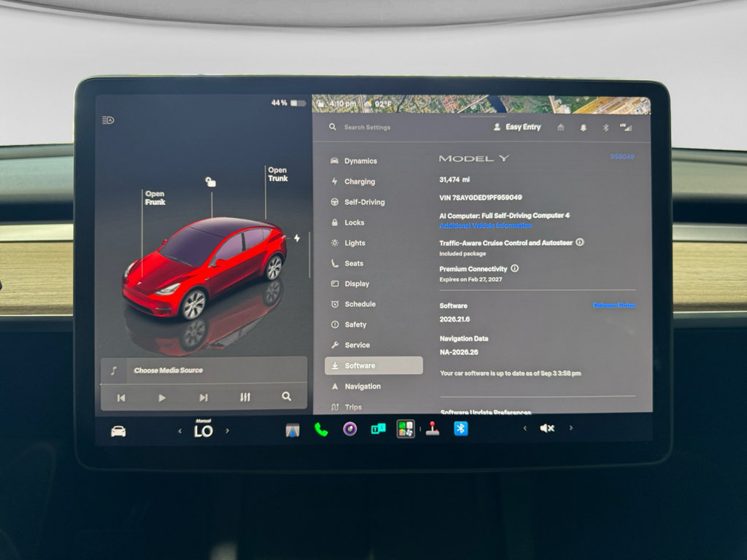This screenshot has height=560, width=747.
Task: Decrease cabin temperature with left arrow
Action: click(179, 431)
